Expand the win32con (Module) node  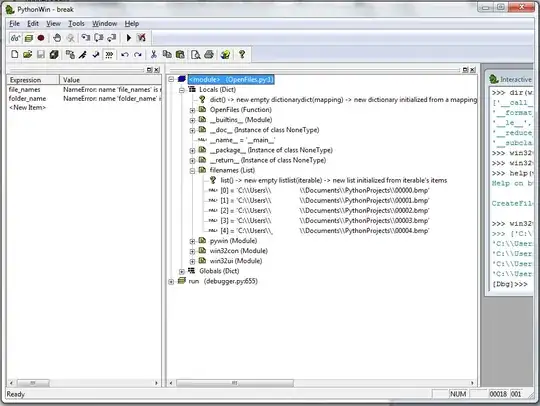pyautogui.click(x=193, y=251)
